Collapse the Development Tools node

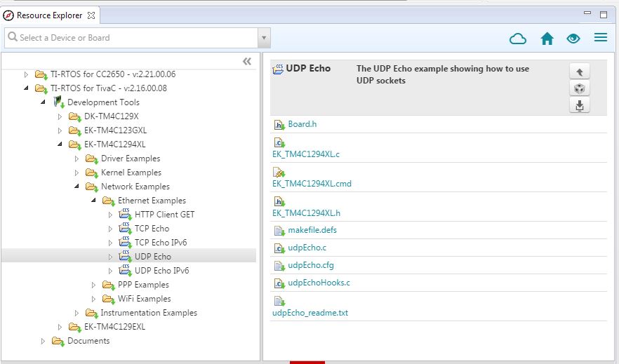(x=43, y=102)
